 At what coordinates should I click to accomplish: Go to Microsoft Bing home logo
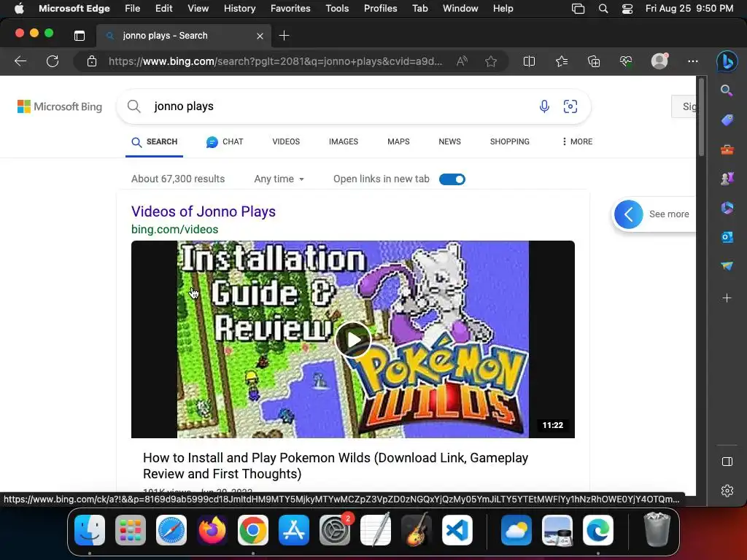pyautogui.click(x=60, y=106)
